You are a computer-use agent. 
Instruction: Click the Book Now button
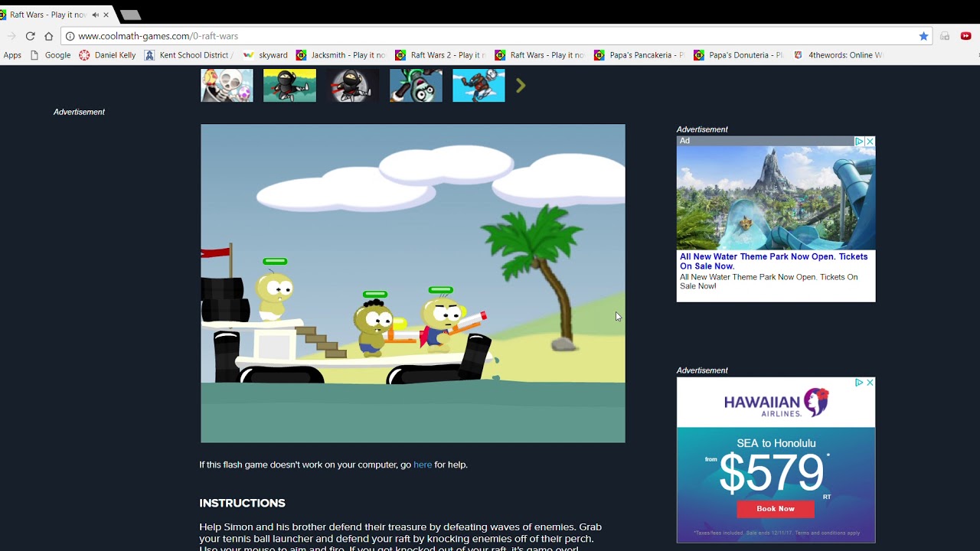[x=776, y=509]
